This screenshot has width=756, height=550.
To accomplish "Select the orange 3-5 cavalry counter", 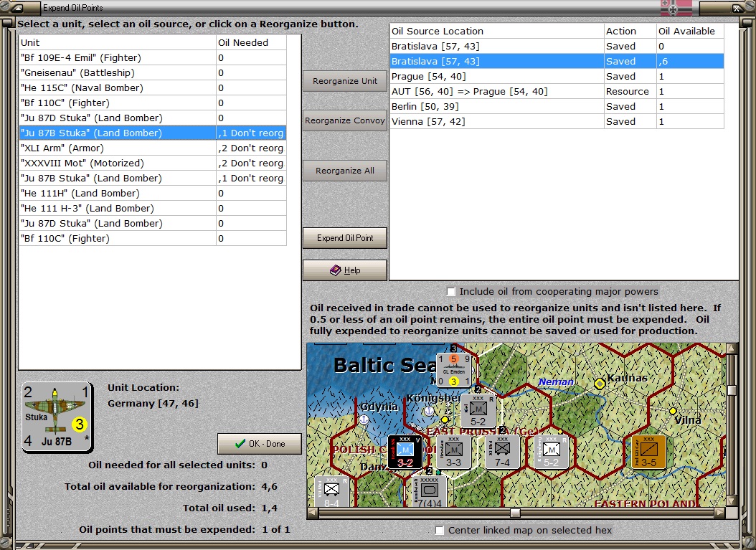I will (x=648, y=452).
